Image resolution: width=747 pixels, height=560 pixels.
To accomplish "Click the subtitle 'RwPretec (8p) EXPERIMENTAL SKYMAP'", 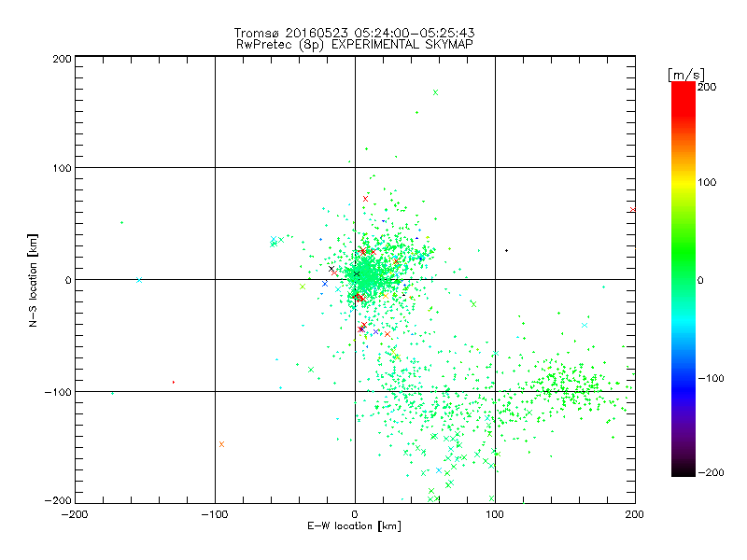I will pos(355,44).
